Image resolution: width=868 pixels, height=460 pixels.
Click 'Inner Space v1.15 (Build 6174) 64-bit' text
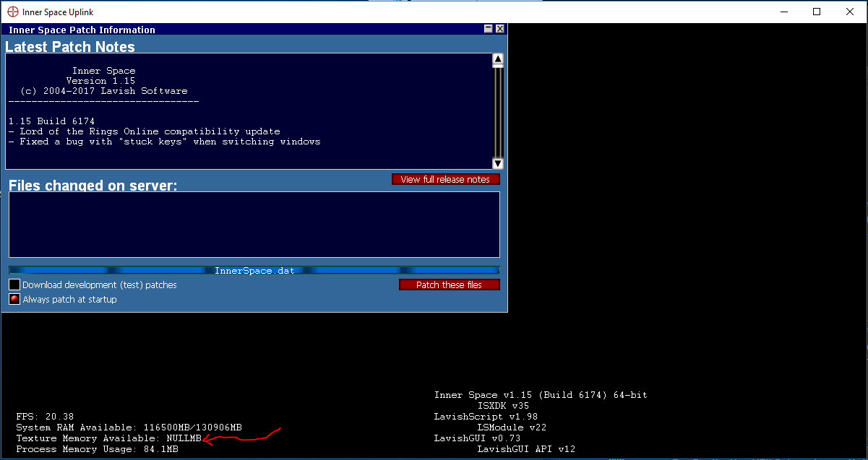(x=541, y=395)
